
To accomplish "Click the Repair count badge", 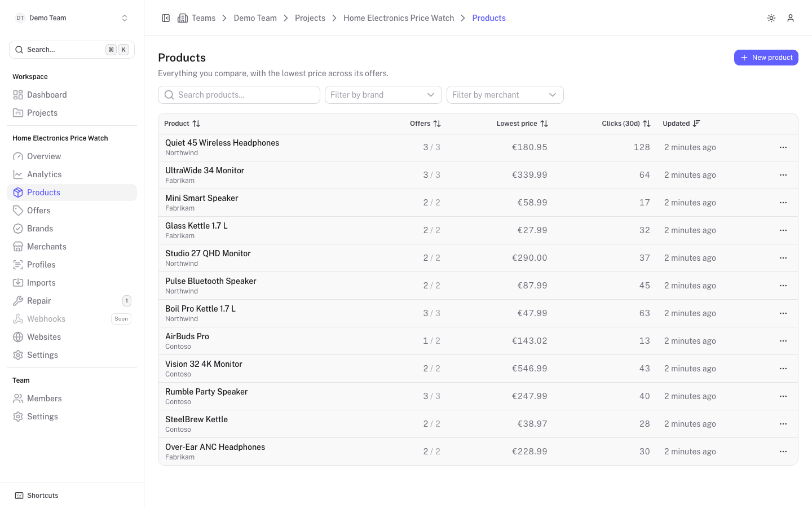I will 127,301.
